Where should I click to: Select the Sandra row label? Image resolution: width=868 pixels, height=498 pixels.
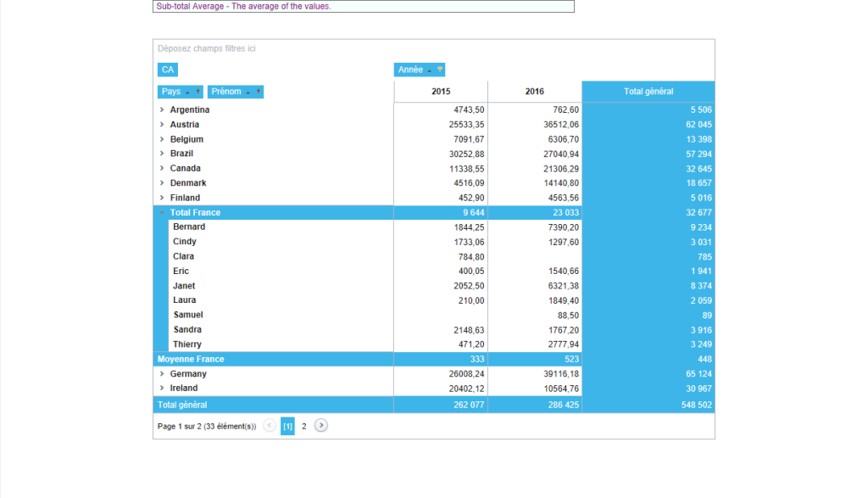pos(187,330)
